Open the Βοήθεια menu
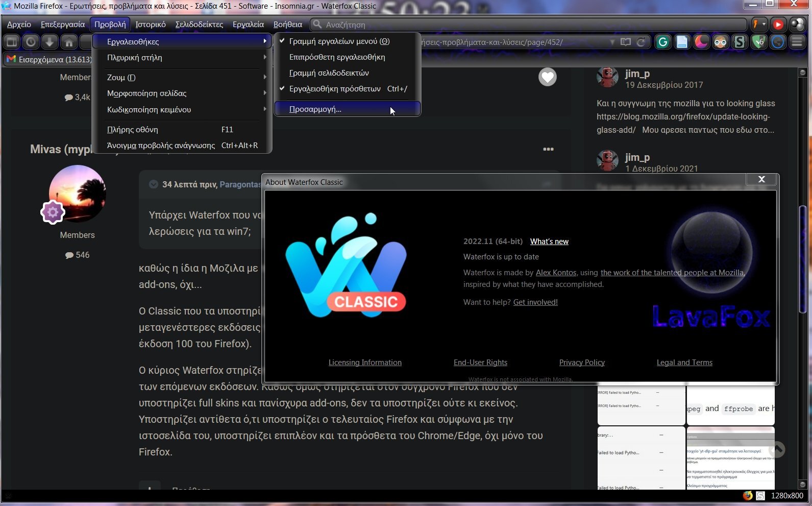This screenshot has width=812, height=506. point(288,25)
